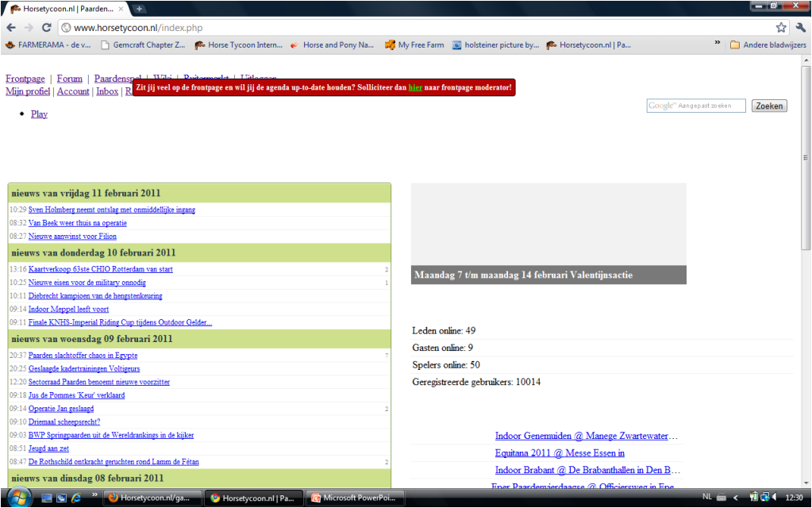
Task: Click the forward navigation arrow
Action: pyautogui.click(x=29, y=27)
